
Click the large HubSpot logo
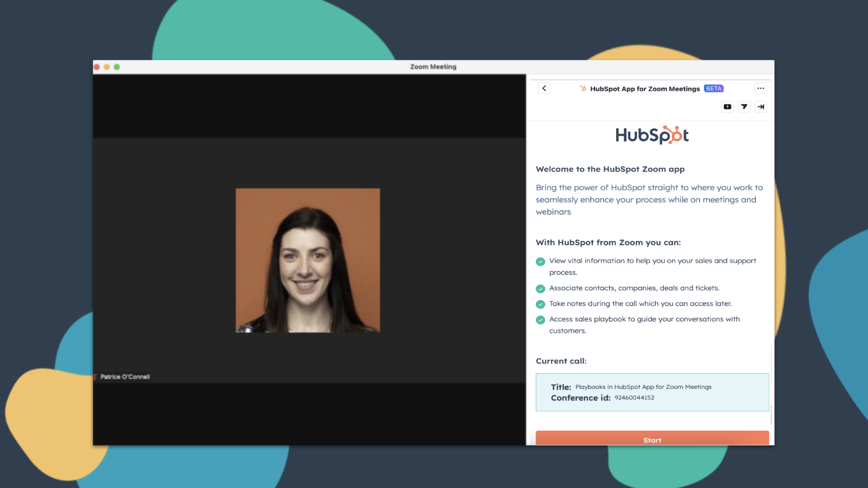(652, 135)
